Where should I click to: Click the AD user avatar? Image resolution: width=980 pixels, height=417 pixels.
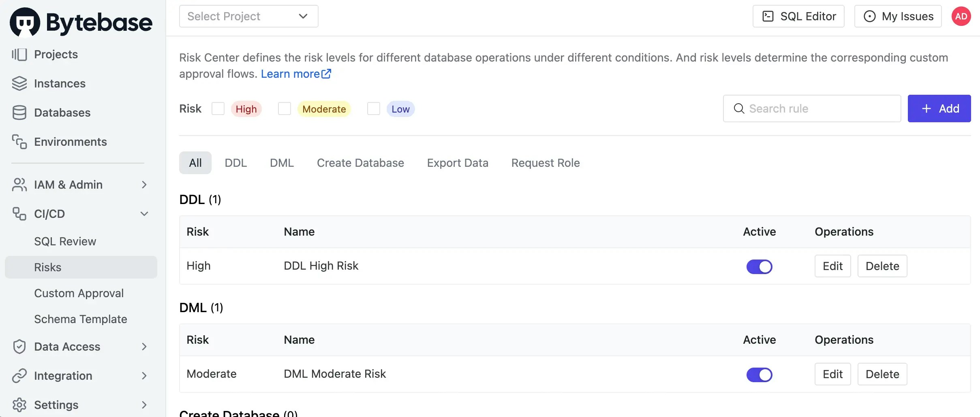pos(961,16)
